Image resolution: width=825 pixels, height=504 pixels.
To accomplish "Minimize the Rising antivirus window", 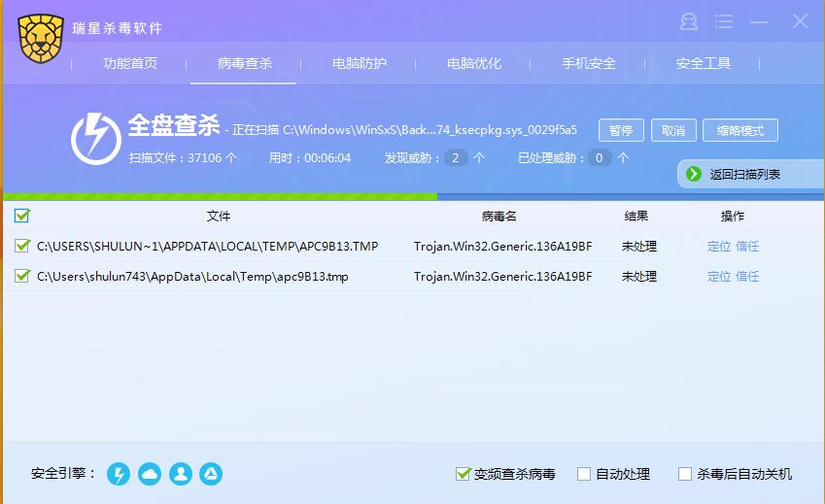I will point(759,22).
